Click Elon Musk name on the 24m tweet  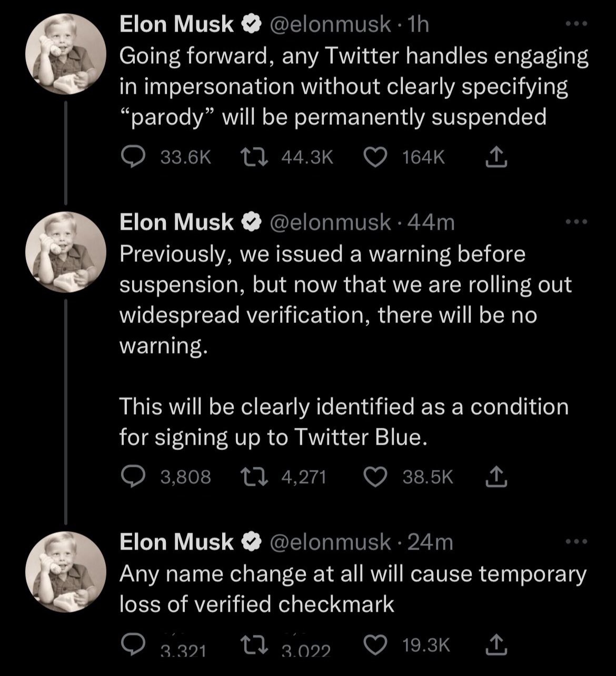[176, 542]
